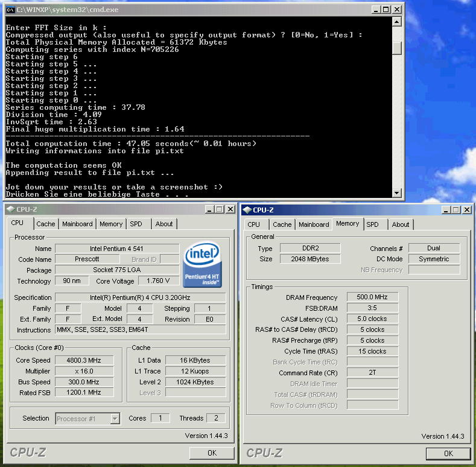Screen dimensions: 476x467
Task: Click the Name field 'Intel Pentium 4 541'
Action: 117,249
